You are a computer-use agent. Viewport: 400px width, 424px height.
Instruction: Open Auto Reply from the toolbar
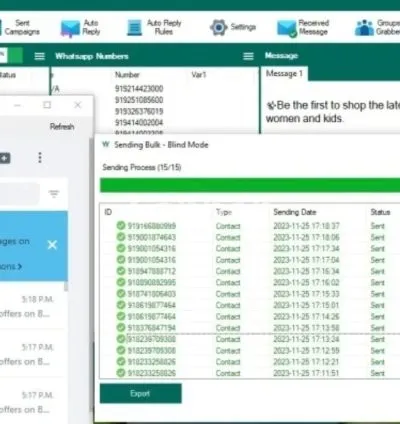click(80, 28)
